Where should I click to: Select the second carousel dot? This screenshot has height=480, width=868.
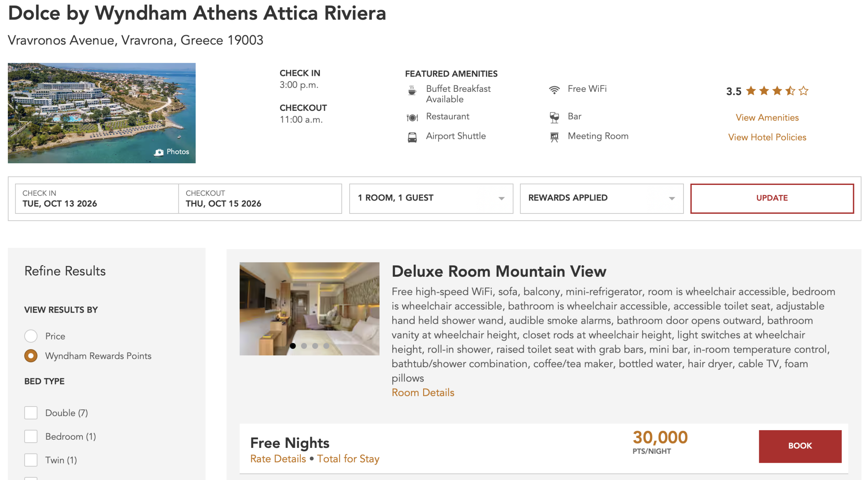304,346
